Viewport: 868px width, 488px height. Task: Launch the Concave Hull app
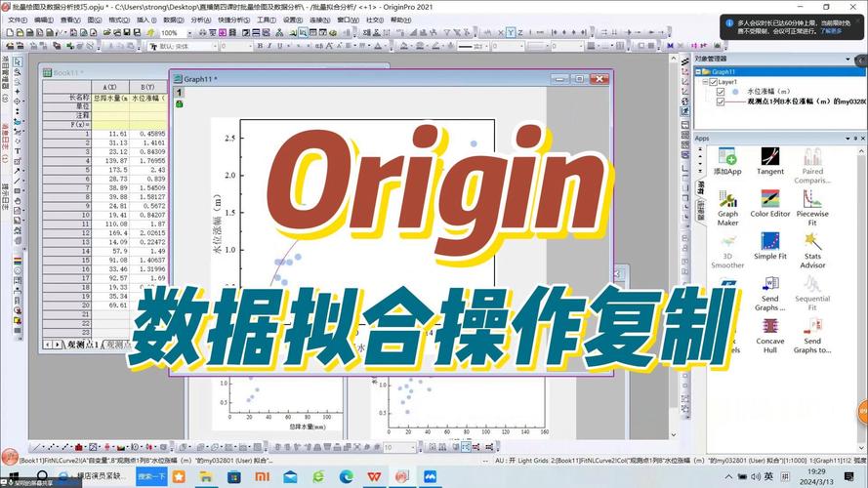pos(770,336)
